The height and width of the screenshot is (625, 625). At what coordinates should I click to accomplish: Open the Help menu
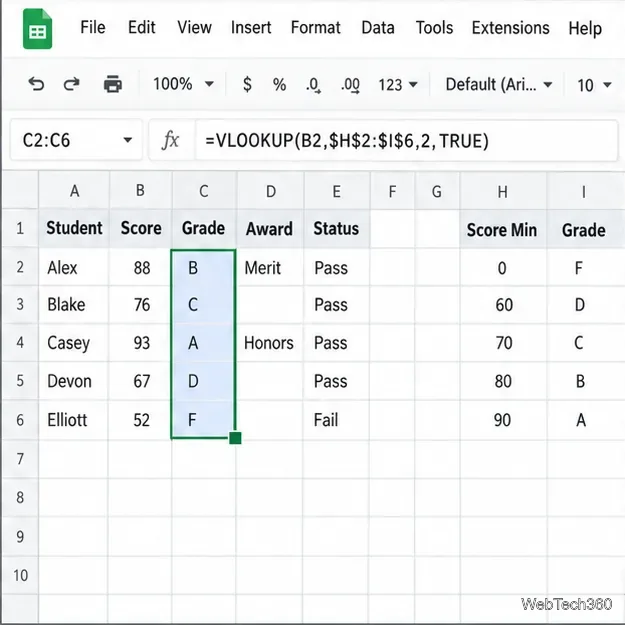pos(585,28)
